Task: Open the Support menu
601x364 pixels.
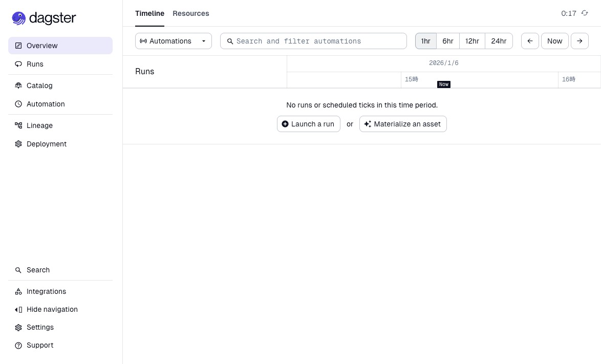Action: pyautogui.click(x=39, y=345)
